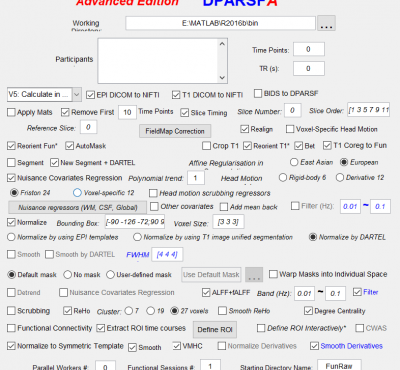Select Voxel-specific 12 radio option
Viewport: 400px width, 370px height.
click(77, 193)
